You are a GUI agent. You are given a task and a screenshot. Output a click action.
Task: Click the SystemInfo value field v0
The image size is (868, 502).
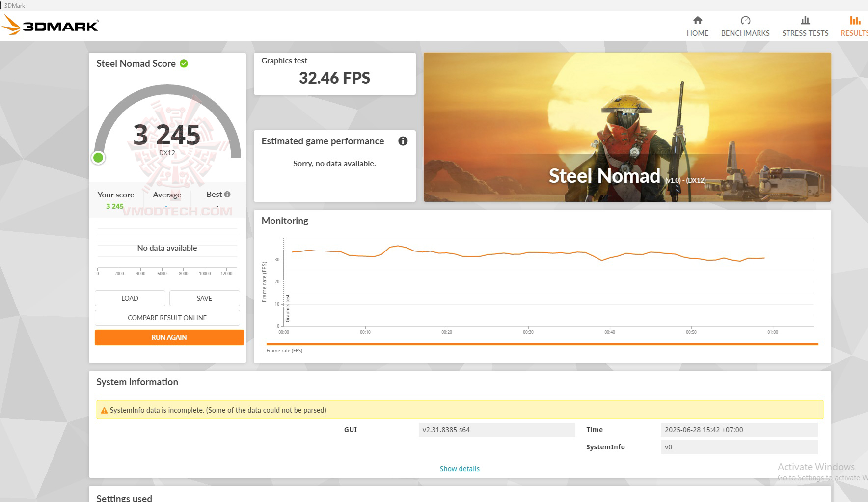click(739, 447)
